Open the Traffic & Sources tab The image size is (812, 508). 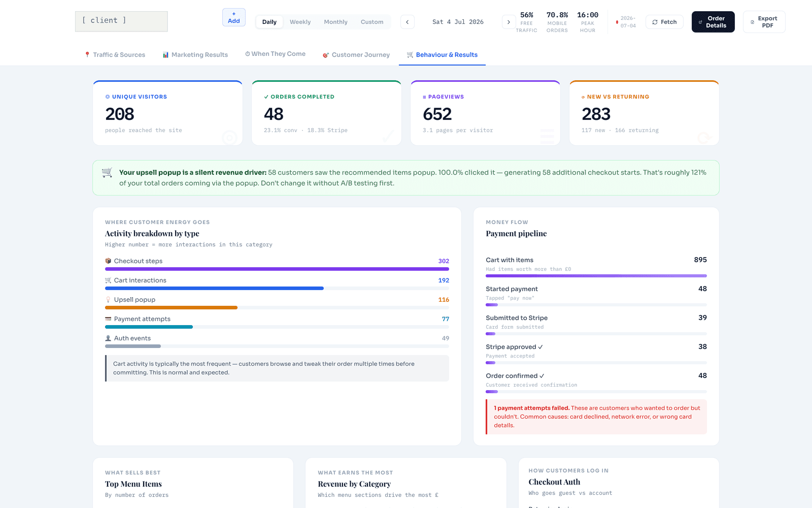pyautogui.click(x=115, y=55)
